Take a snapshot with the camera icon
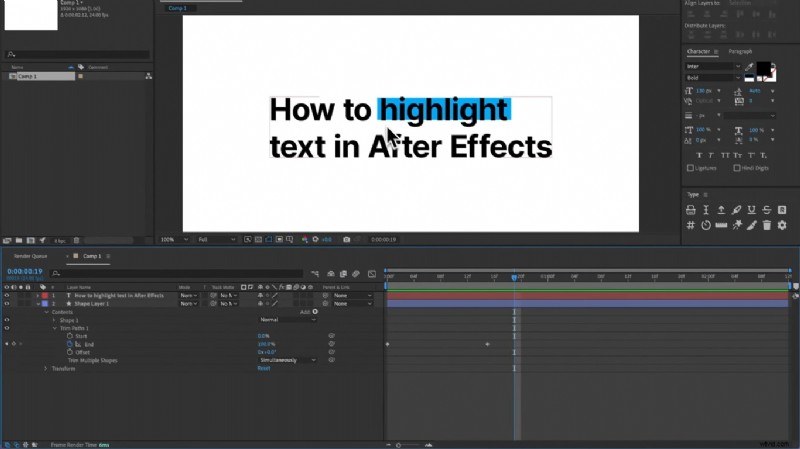This screenshot has width=800, height=449. tap(346, 239)
